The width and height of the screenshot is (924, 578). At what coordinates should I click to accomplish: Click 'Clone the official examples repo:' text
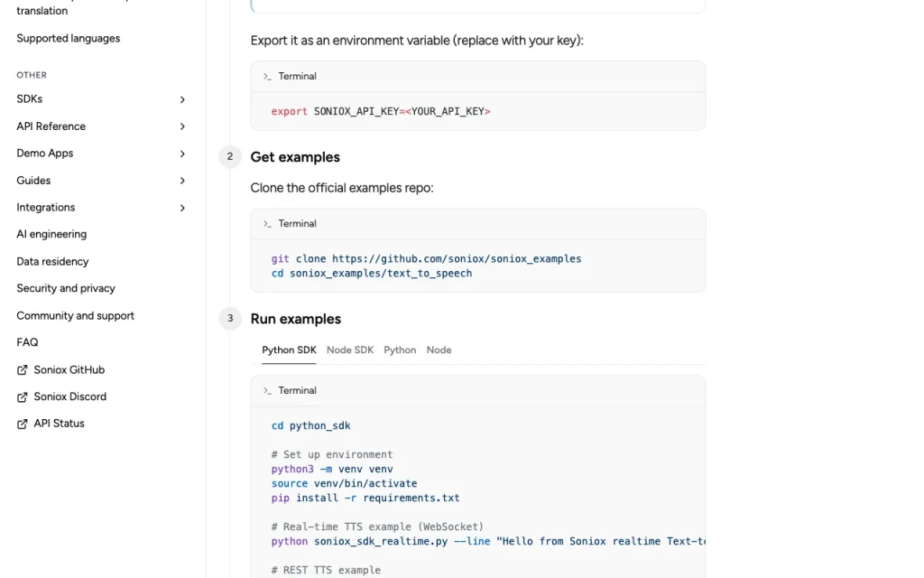pyautogui.click(x=342, y=188)
